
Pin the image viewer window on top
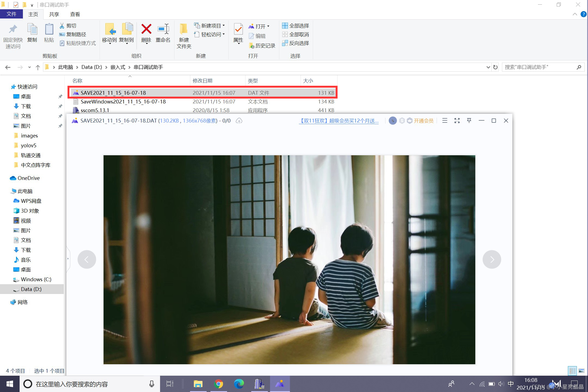point(469,121)
